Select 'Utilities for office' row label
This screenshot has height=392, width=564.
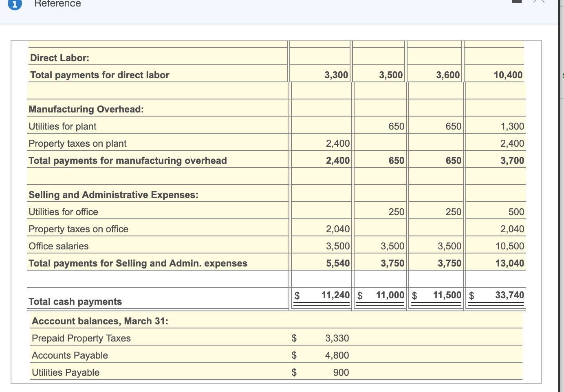click(x=63, y=212)
